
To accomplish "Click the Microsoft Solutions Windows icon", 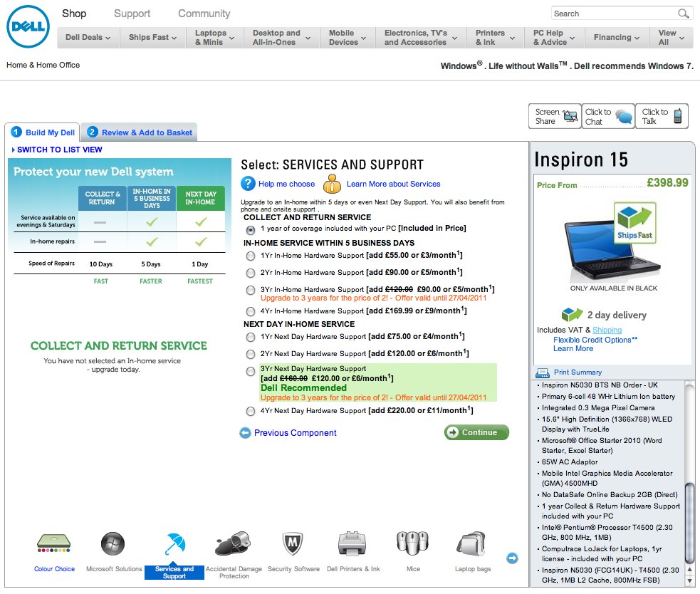I will coord(113,544).
